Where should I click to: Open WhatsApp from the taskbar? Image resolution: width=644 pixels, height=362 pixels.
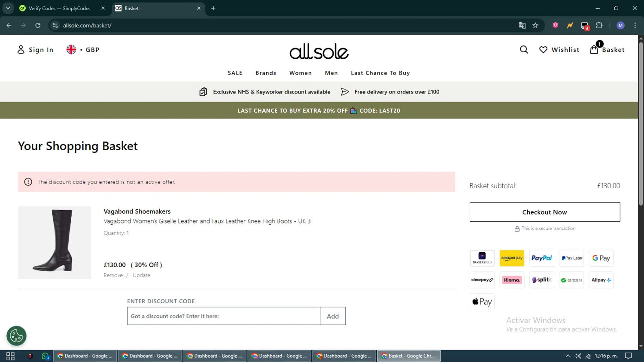click(x=46, y=356)
